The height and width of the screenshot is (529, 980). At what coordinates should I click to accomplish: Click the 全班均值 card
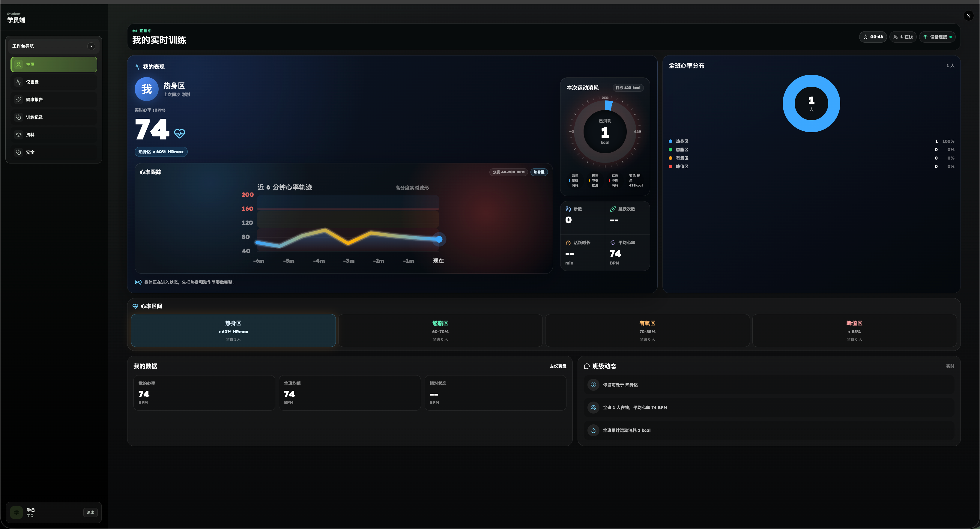click(x=350, y=393)
